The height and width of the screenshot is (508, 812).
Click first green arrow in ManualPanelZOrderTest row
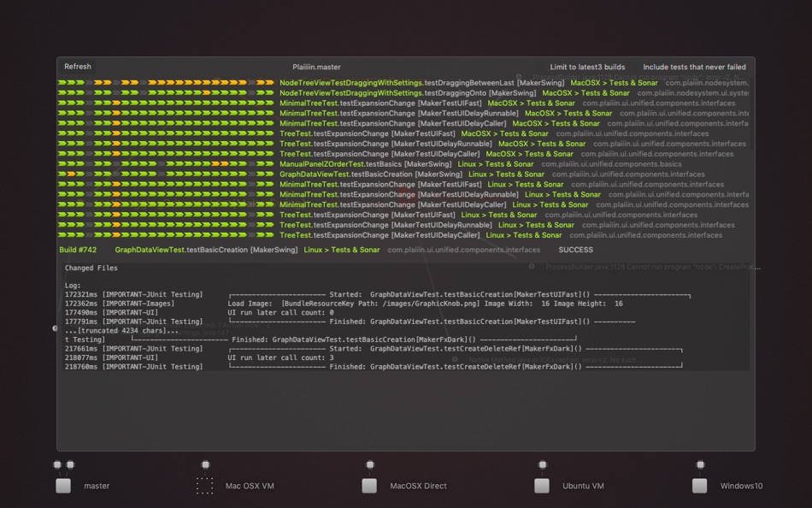[x=62, y=164]
